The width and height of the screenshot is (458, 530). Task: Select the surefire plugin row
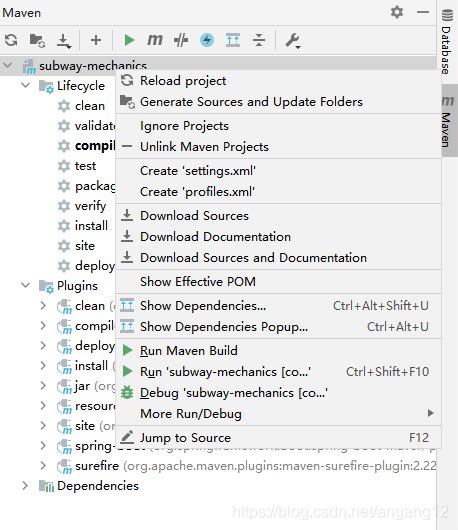tap(218, 466)
